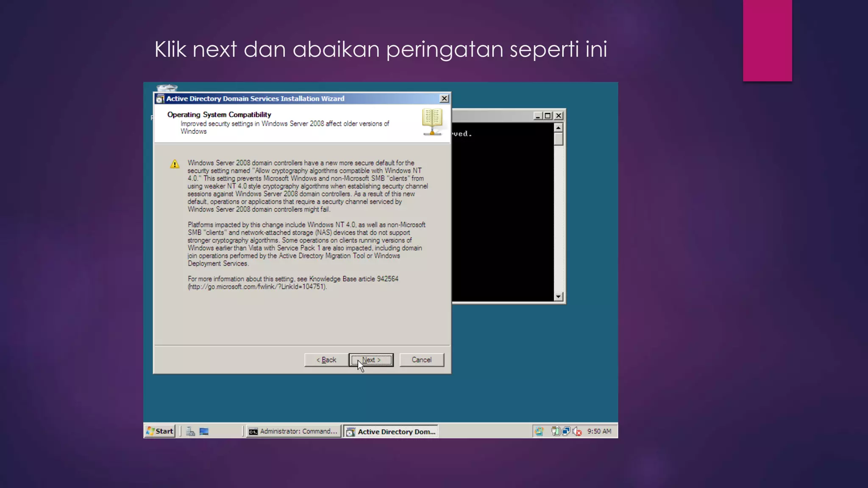Click the network connection tray icon
The image size is (868, 488).
point(566,431)
